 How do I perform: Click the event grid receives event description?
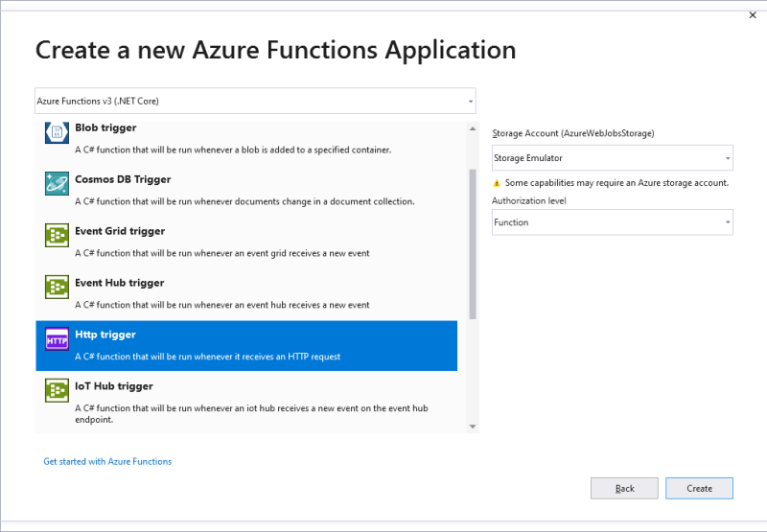tap(222, 253)
